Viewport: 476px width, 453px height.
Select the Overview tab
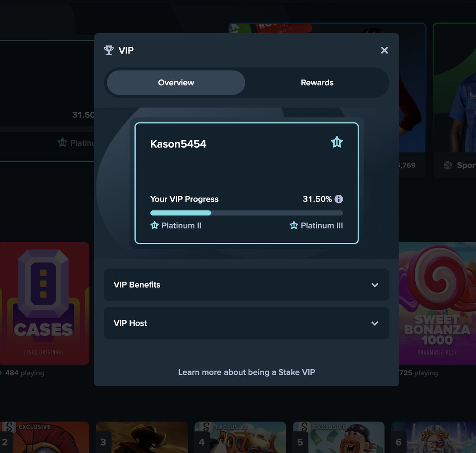pyautogui.click(x=176, y=83)
